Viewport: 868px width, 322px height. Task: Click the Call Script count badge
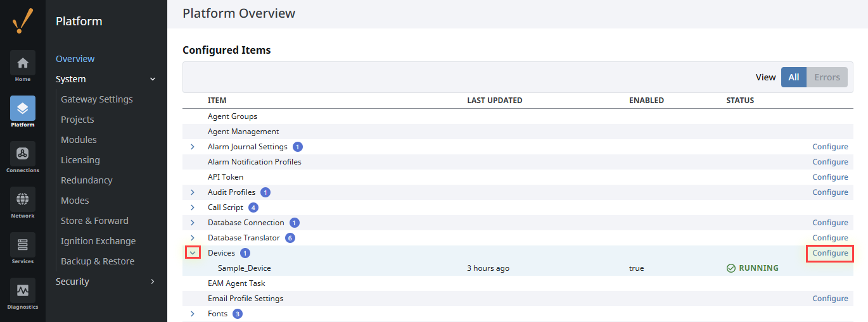[x=253, y=207]
